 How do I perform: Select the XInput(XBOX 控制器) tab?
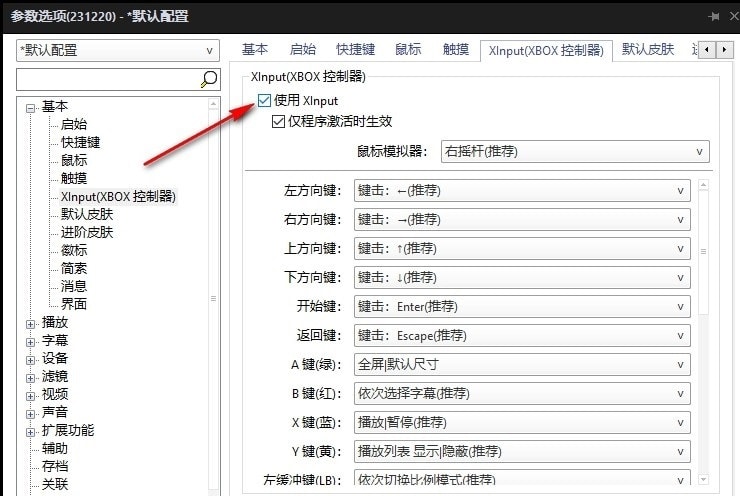546,51
